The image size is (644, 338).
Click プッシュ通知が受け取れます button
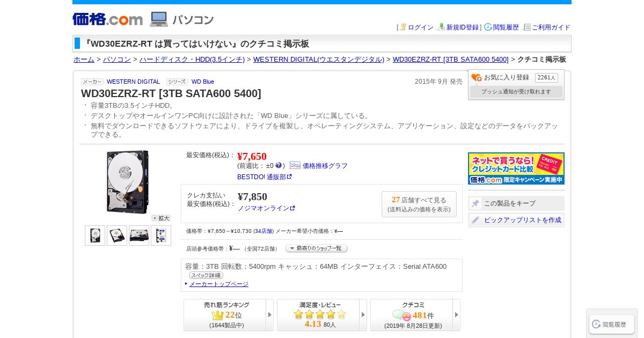point(516,92)
